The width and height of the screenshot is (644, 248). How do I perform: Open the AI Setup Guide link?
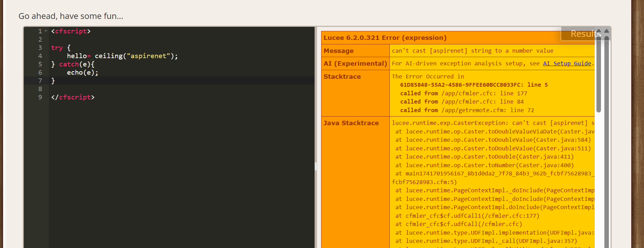pos(567,64)
